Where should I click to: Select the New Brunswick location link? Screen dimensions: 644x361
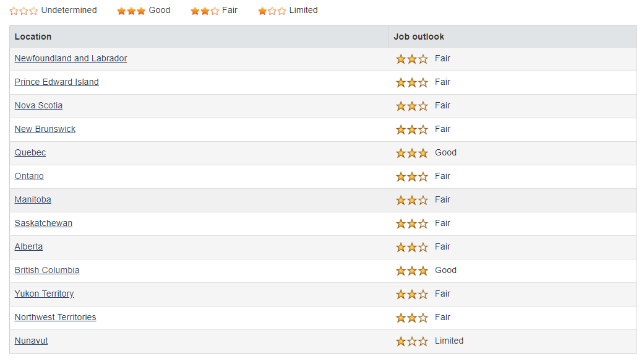[x=45, y=129]
